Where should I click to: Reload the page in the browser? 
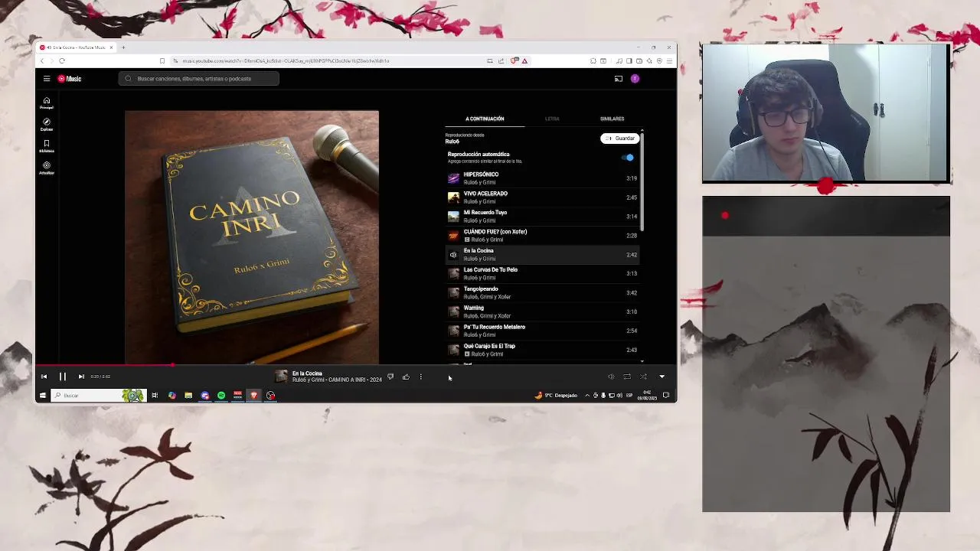pos(62,60)
